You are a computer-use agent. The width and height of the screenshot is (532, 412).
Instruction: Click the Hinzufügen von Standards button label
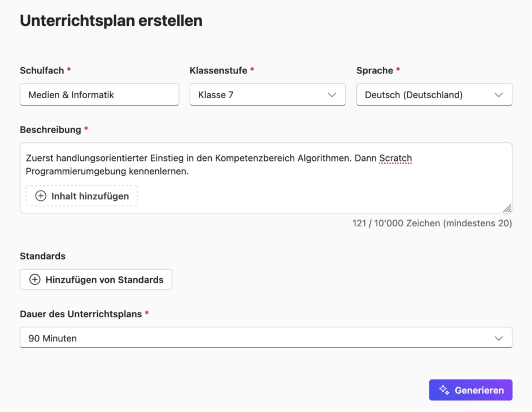[104, 279]
